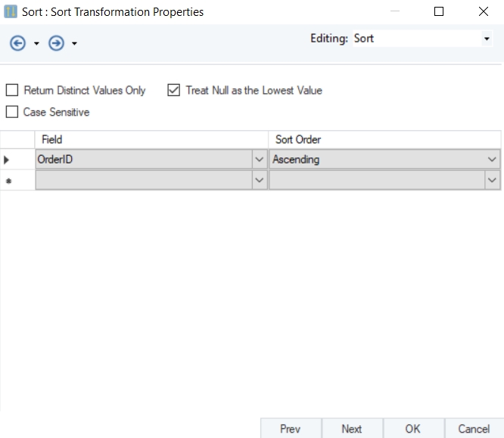Click the back navigation arrow icon

[17, 44]
